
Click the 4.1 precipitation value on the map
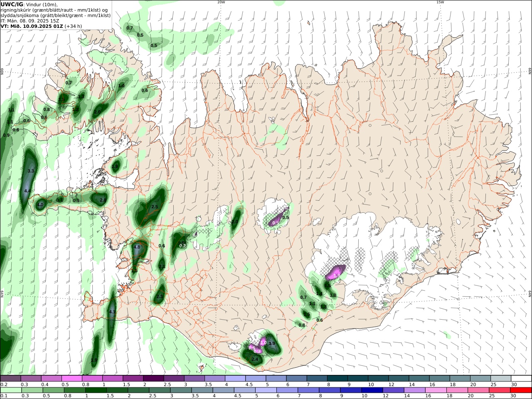[x=112, y=312]
